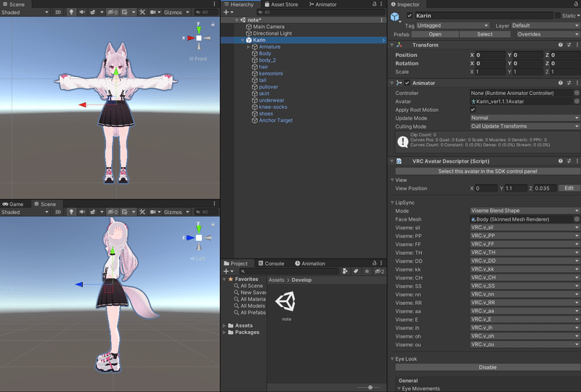Select the Hierarchy tab
The image size is (581, 392).
coord(239,4)
